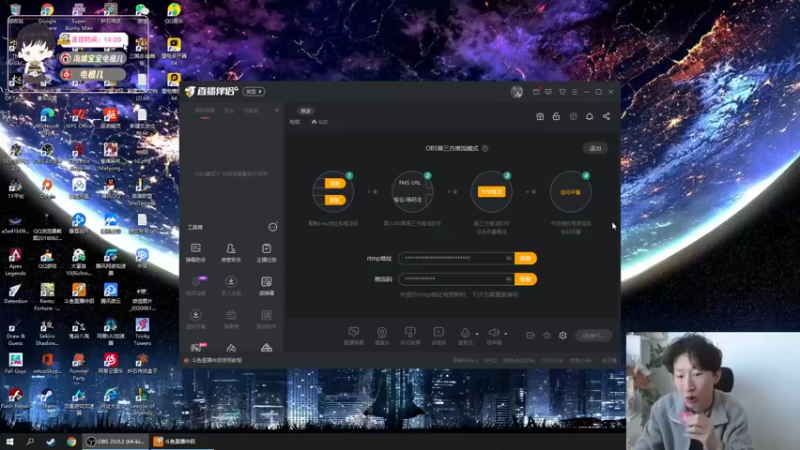Expand the speaker options arrow
This screenshot has height=450, width=800.
pos(506,334)
